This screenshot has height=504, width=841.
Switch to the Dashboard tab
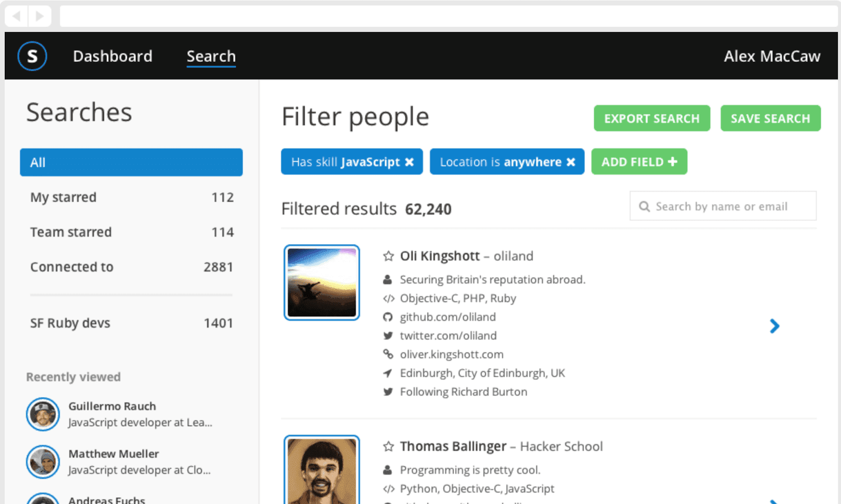[112, 56]
